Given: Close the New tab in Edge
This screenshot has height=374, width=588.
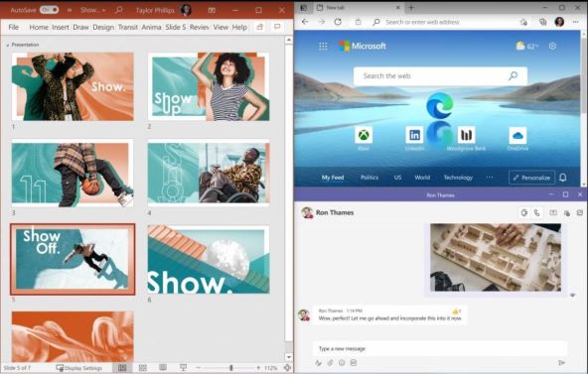Looking at the screenshot, I should (398, 8).
